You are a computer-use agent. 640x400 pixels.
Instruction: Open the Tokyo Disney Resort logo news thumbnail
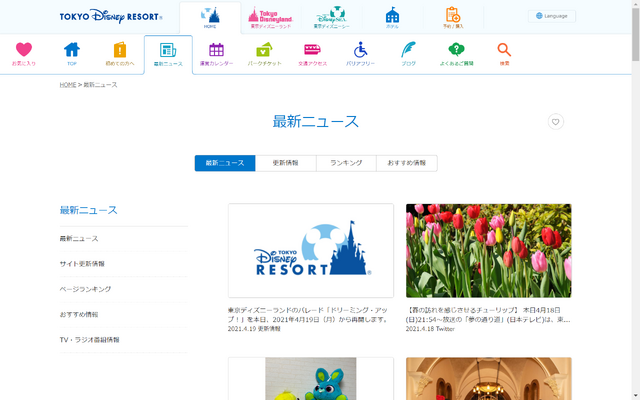(x=311, y=251)
